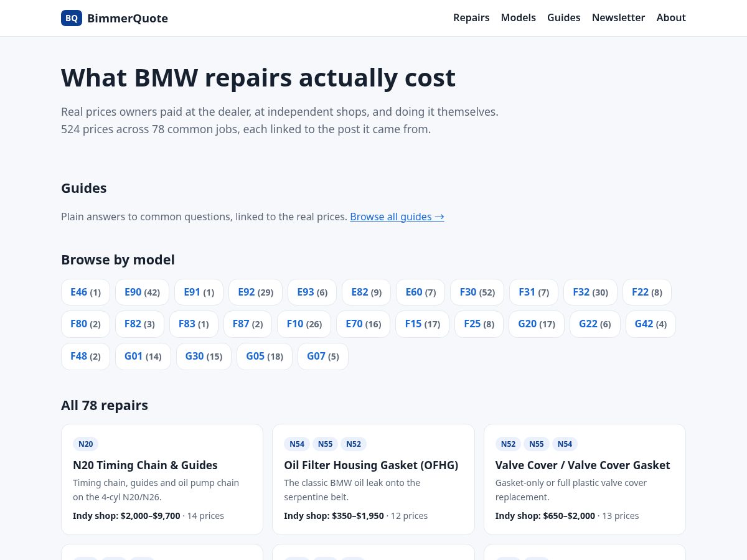Image resolution: width=747 pixels, height=560 pixels.
Task: Click the N52 tag on OFHG card
Action: click(354, 444)
